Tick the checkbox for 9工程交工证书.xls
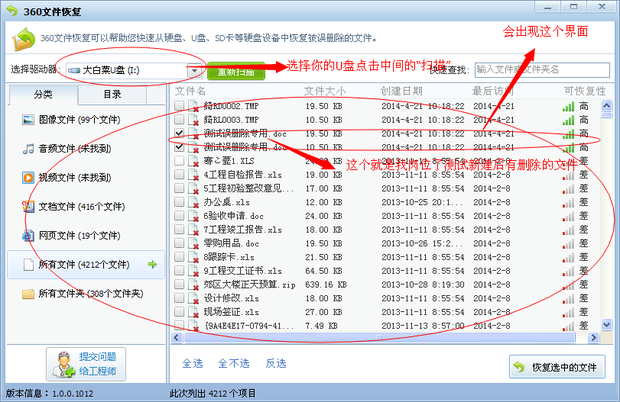 pyautogui.click(x=179, y=271)
